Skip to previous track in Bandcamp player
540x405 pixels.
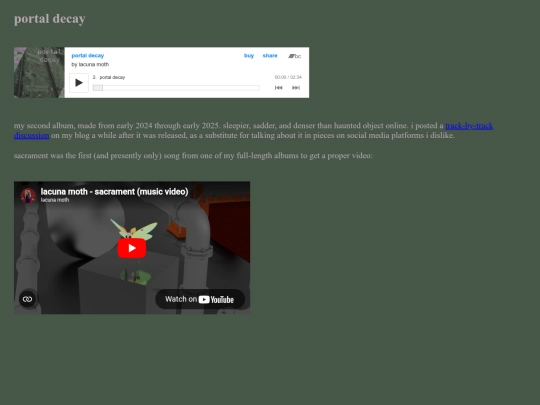click(x=278, y=88)
